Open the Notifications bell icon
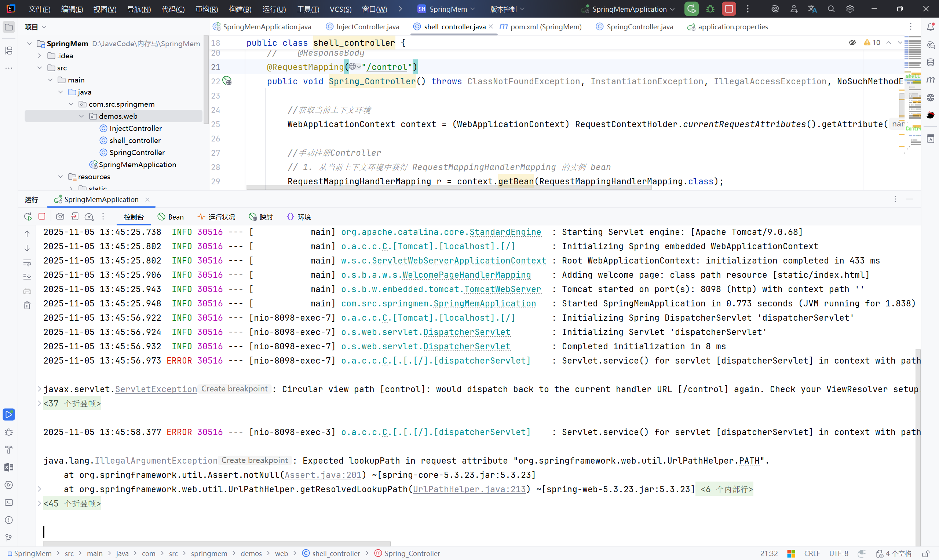Image resolution: width=939 pixels, height=560 pixels. click(931, 27)
